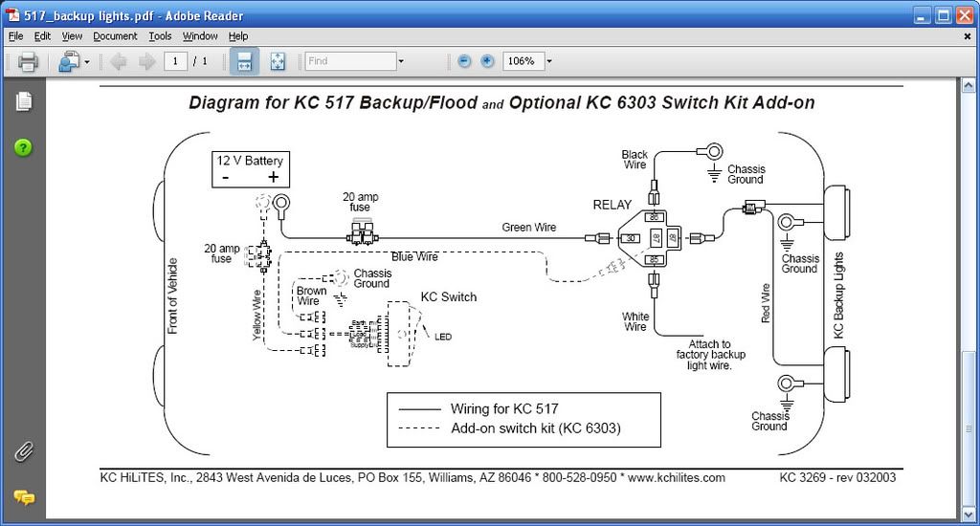Screen dimensions: 980x526
Task: Go to previous page arrow
Action: click(x=118, y=61)
